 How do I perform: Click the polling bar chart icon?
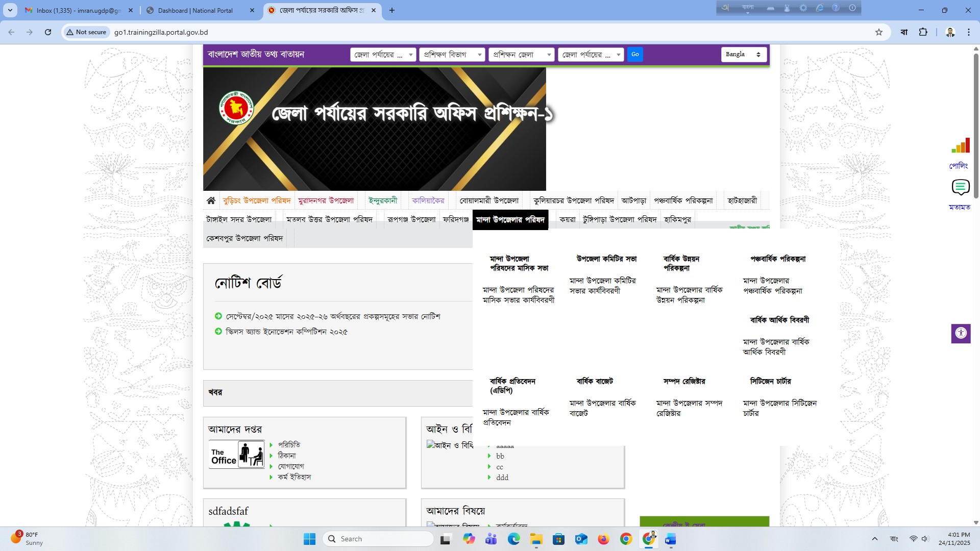pyautogui.click(x=960, y=146)
